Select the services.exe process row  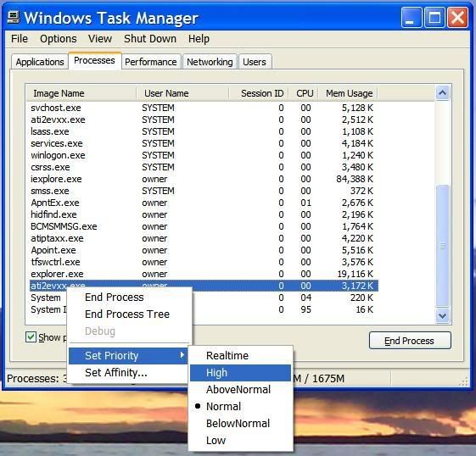tap(204, 143)
